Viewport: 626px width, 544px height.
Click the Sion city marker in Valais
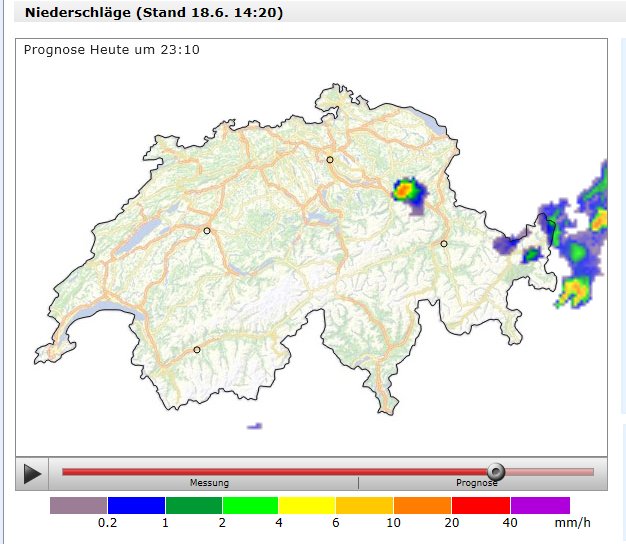(x=197, y=350)
